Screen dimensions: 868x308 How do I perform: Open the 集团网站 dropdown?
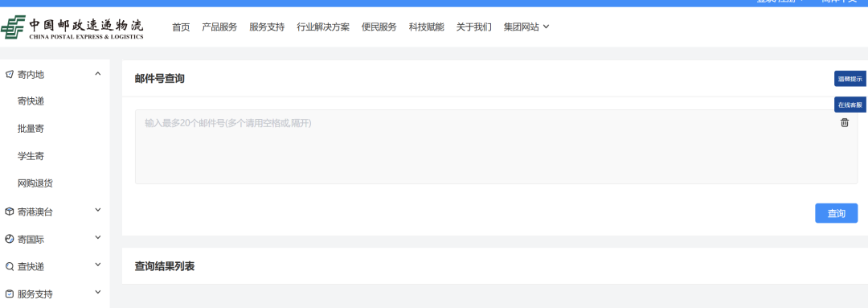pyautogui.click(x=526, y=27)
